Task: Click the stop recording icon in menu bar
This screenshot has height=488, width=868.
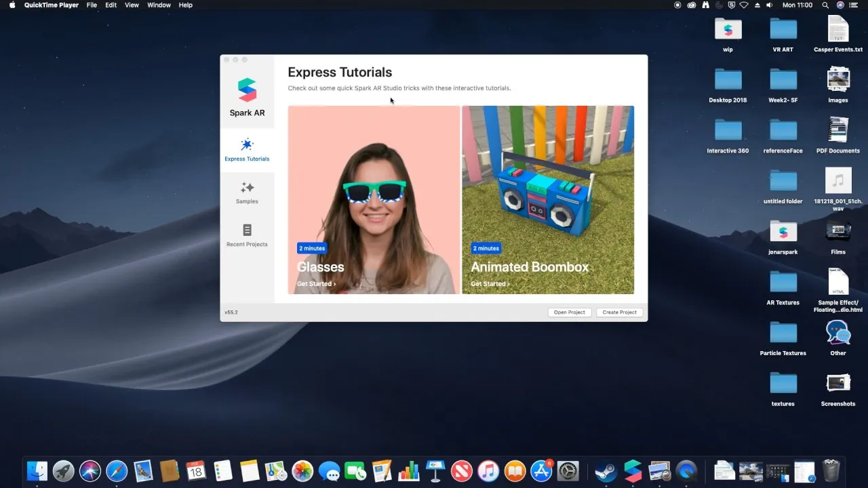Action: click(677, 5)
